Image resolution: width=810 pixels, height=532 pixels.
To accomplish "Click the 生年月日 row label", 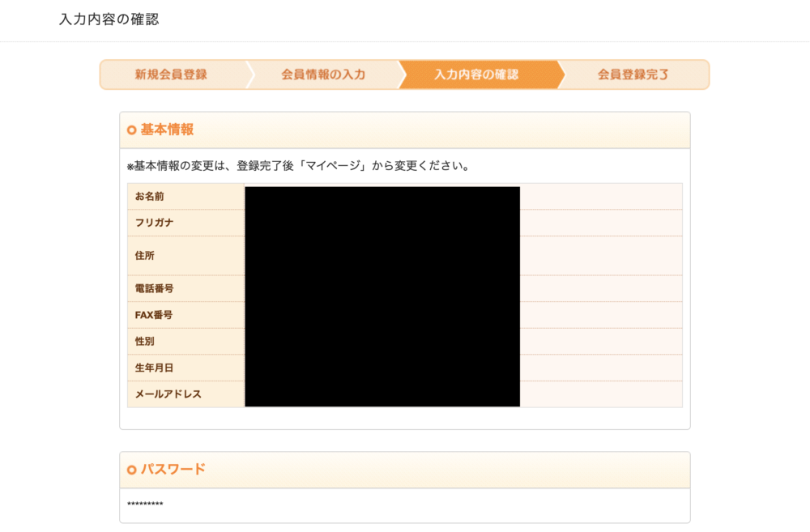I will click(155, 368).
